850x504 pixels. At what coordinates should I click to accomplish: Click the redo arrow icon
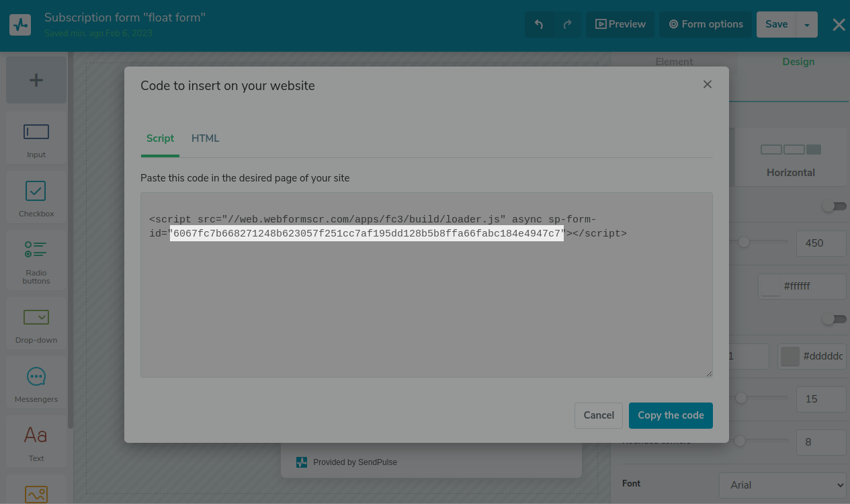pyautogui.click(x=567, y=24)
